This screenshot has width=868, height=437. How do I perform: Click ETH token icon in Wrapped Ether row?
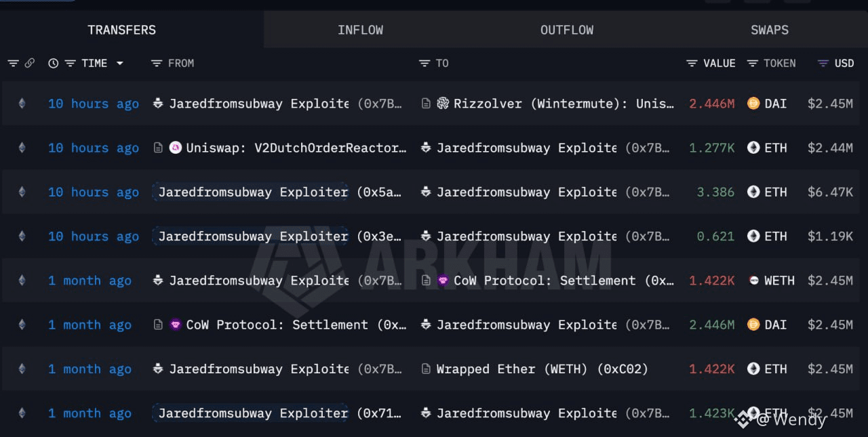click(x=753, y=369)
